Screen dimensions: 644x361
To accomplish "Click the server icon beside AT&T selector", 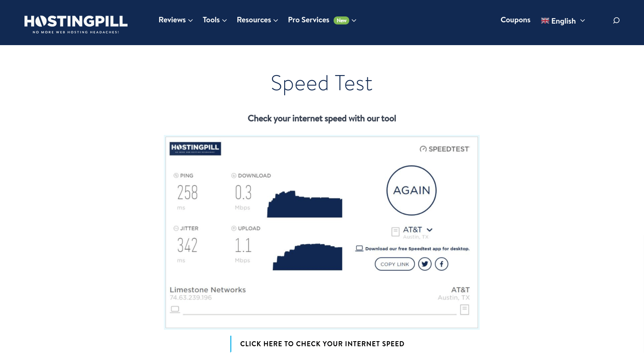I will (395, 232).
